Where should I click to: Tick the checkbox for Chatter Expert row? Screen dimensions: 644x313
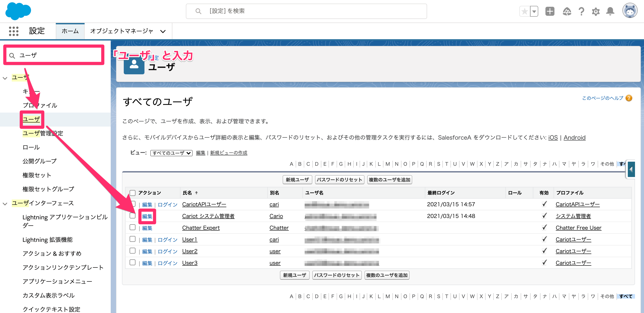coord(133,227)
